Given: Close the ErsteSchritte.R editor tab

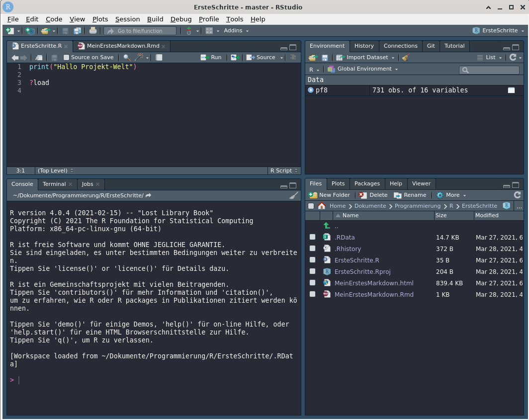Looking at the screenshot, I should (x=66, y=46).
